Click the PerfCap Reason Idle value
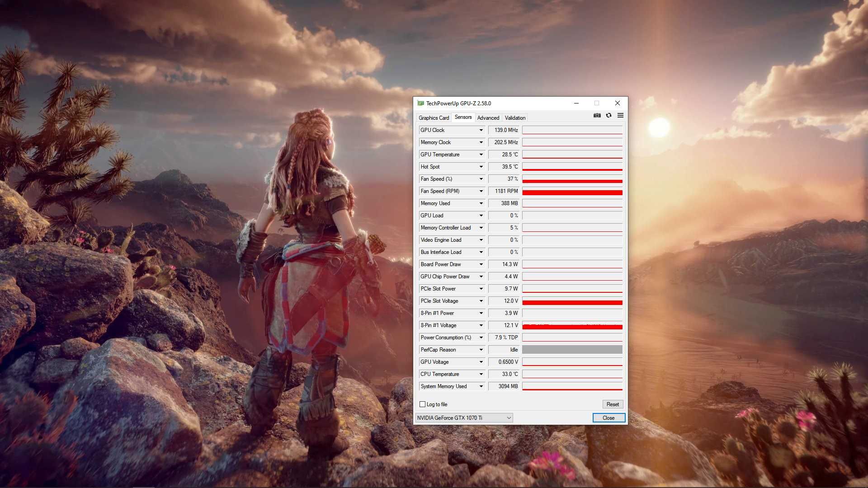This screenshot has width=868, height=488. [504, 350]
